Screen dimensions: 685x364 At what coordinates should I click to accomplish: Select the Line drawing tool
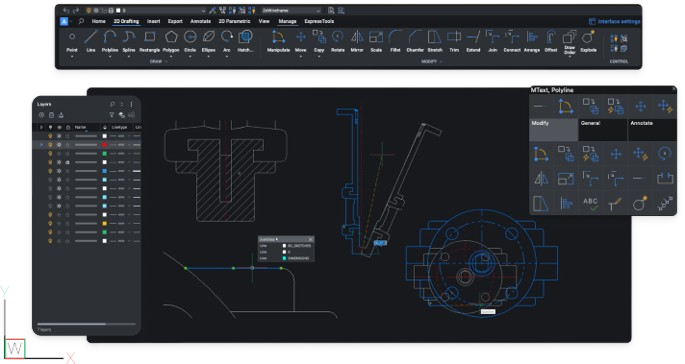point(91,37)
